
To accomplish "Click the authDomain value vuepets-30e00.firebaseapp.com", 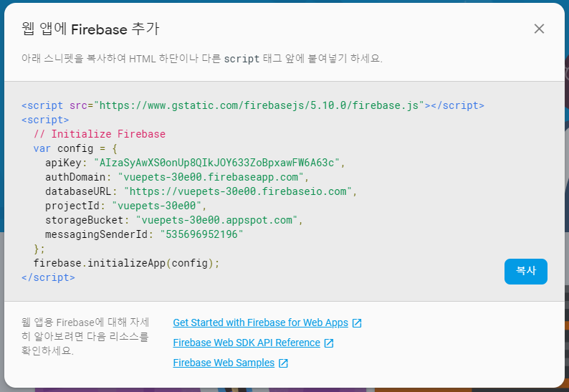I will pyautogui.click(x=211, y=177).
